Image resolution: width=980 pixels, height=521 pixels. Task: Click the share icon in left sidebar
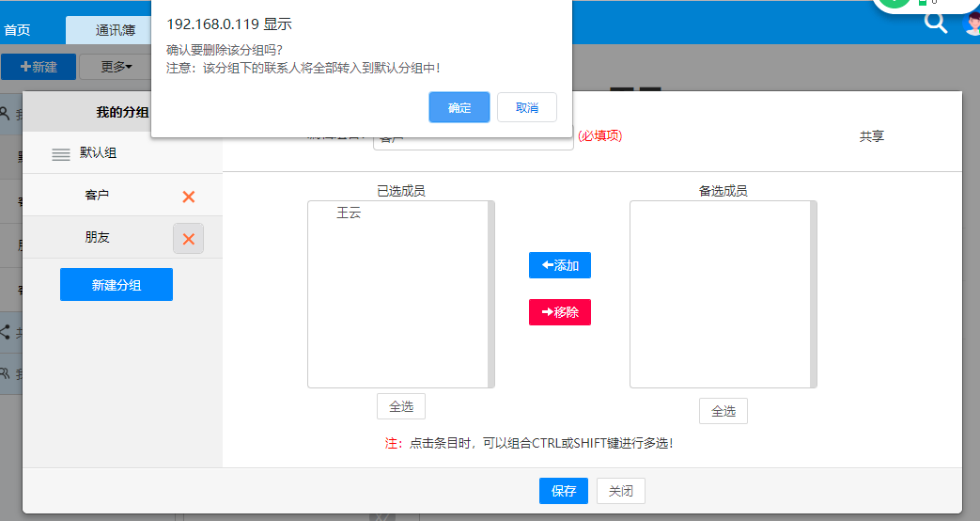click(6, 332)
